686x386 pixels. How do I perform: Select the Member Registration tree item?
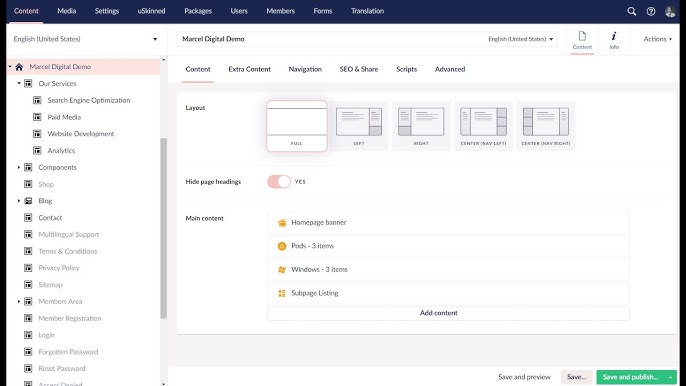click(70, 319)
